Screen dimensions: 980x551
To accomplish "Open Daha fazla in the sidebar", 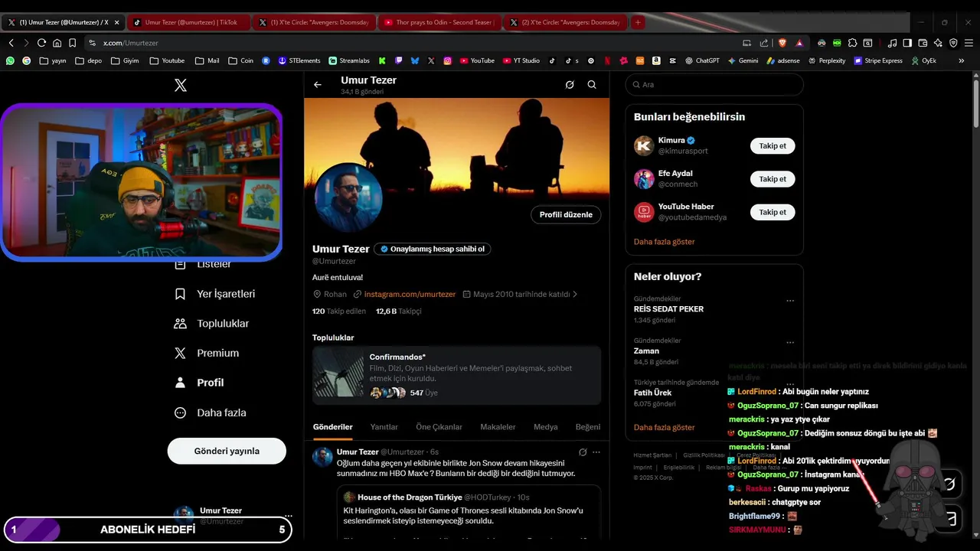I will [211, 412].
